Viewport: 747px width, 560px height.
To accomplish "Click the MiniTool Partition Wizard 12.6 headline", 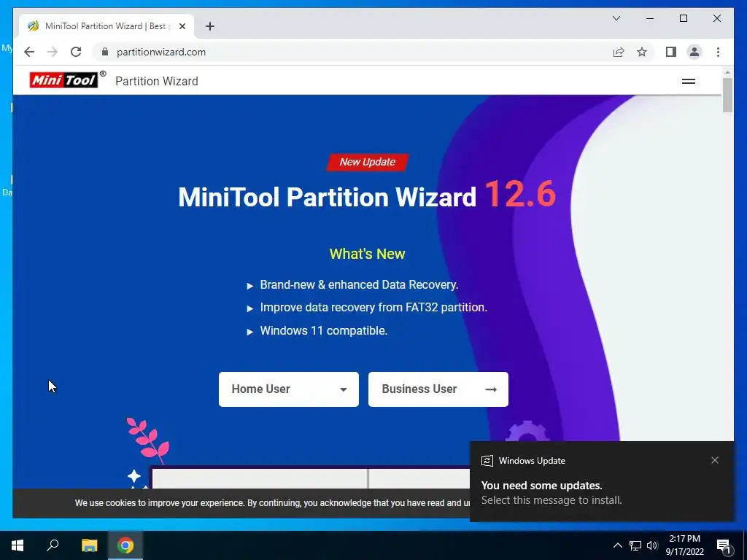I will pyautogui.click(x=367, y=194).
